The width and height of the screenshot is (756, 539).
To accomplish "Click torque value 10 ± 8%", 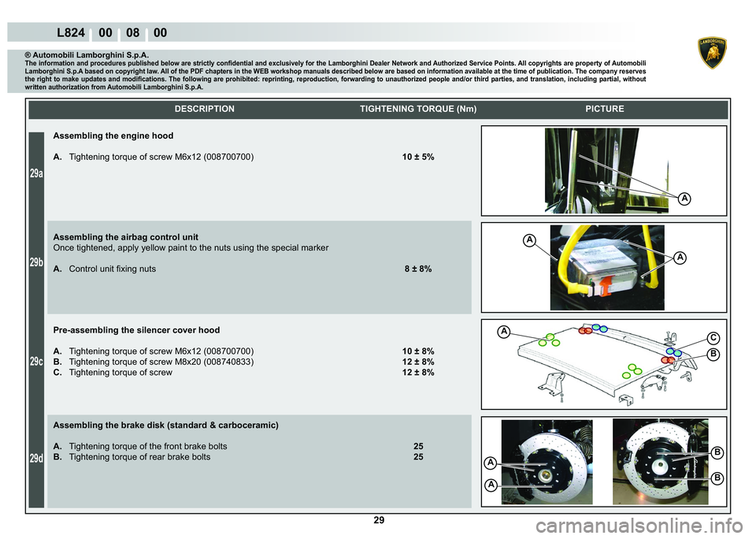I will 418,351.
